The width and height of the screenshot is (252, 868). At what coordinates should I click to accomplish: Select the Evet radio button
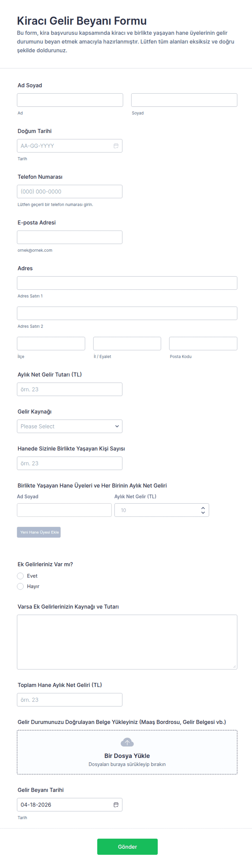[x=21, y=576]
